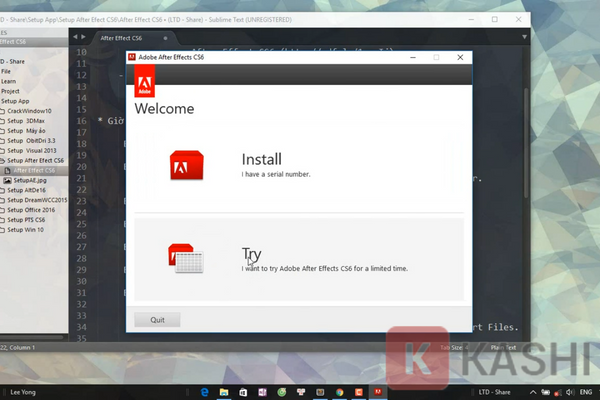
Task: Click the Try trial calendar icon
Action: (x=187, y=259)
